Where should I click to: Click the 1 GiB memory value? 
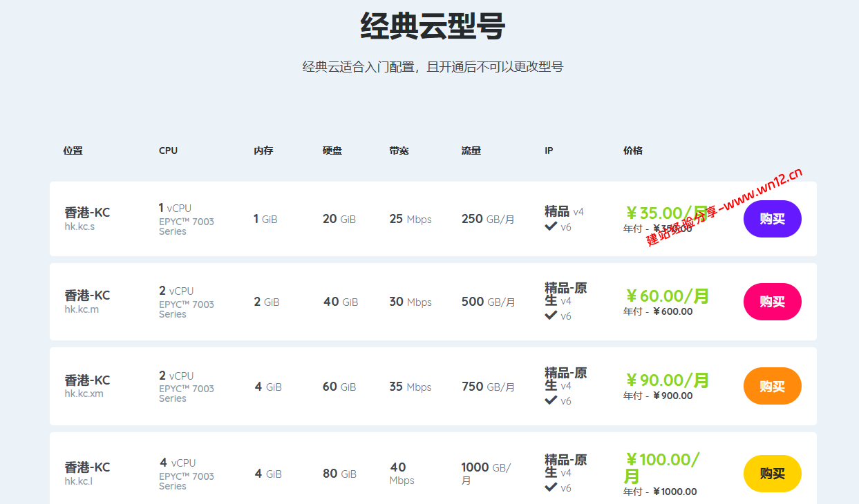pyautogui.click(x=265, y=219)
